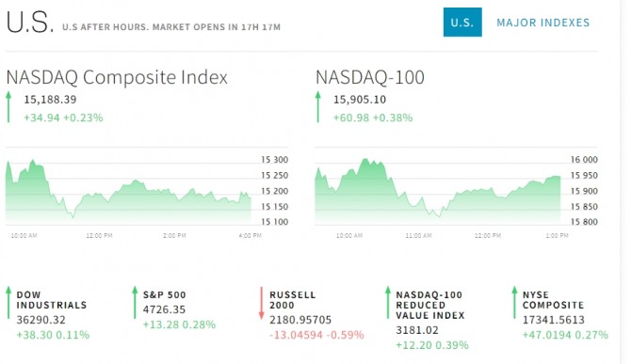
Task: Click the Russell 2000 red down arrow
Action: coord(261,303)
